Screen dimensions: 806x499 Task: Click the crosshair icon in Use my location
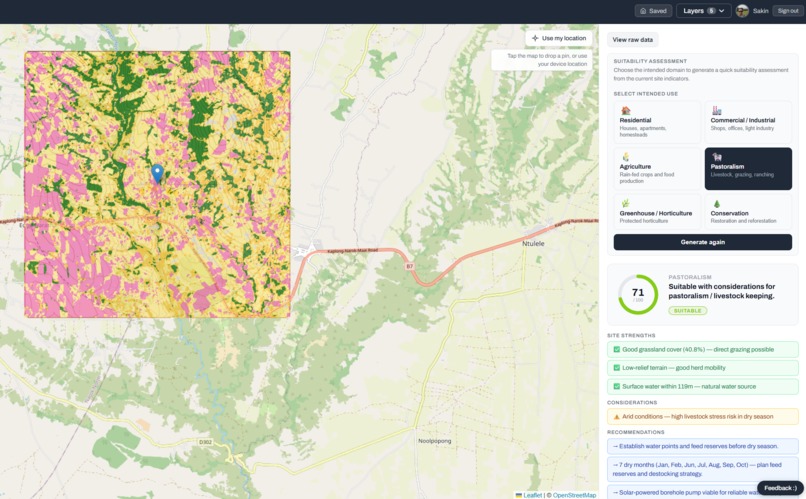[x=535, y=38]
